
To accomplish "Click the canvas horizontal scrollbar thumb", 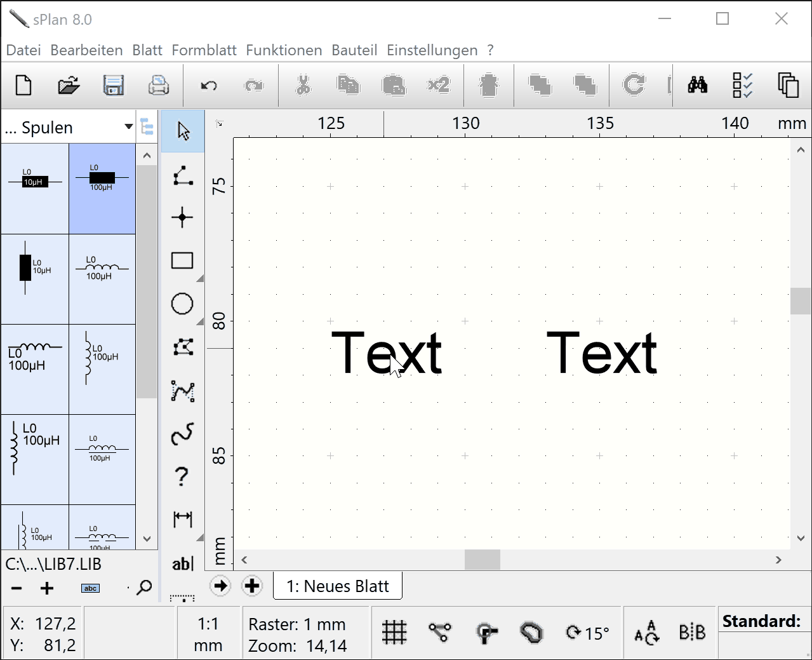I will (483, 560).
